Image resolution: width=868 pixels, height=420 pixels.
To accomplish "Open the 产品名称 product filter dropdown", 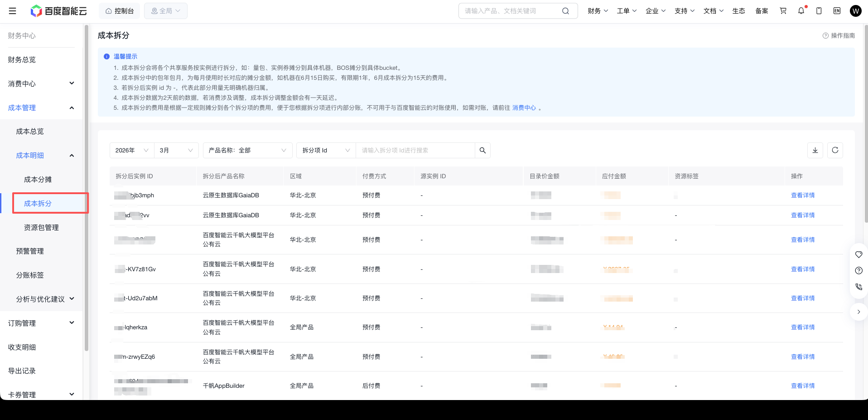I will pos(247,150).
